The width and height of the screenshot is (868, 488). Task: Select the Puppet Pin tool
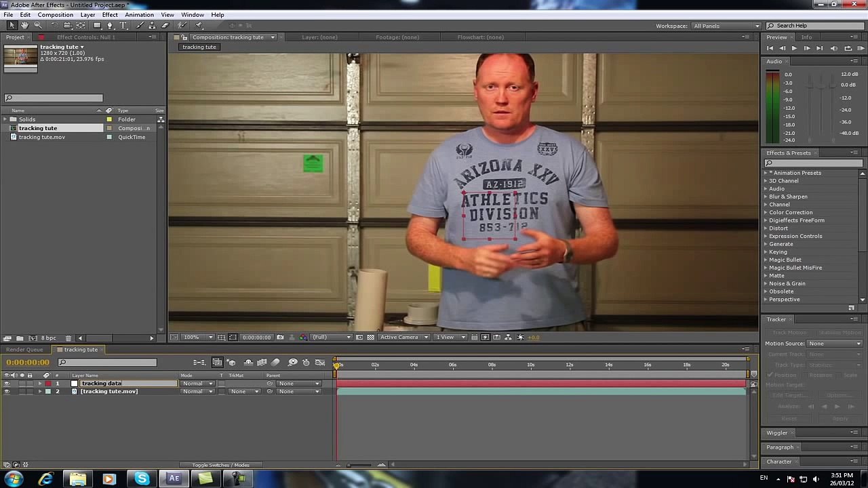199,25
